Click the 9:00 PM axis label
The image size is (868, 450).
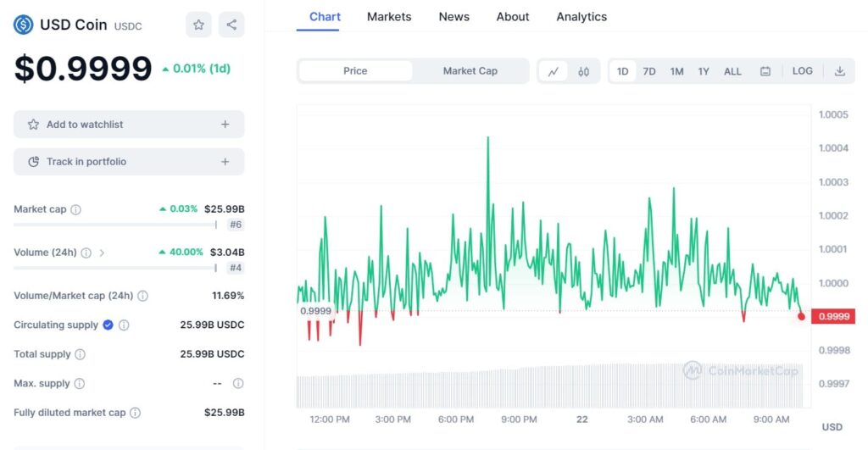click(519, 419)
